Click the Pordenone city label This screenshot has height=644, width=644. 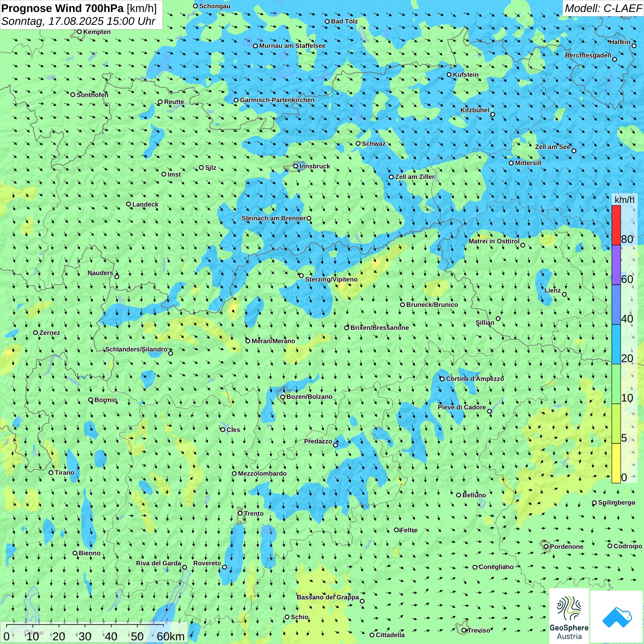[567, 546]
